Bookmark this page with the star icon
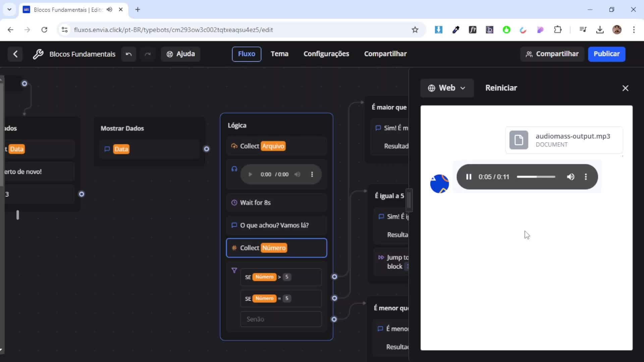The width and height of the screenshot is (644, 362). click(x=415, y=29)
